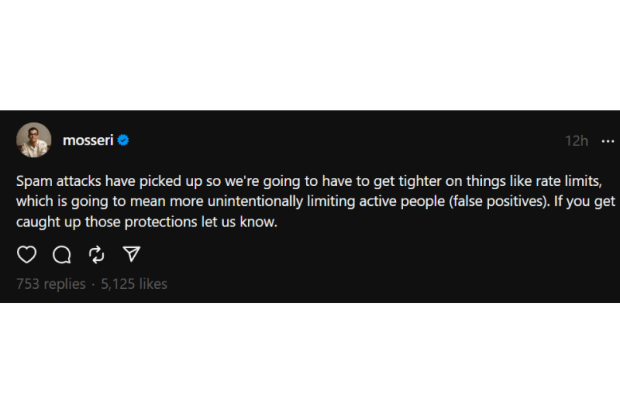The height and width of the screenshot is (413, 620).
Task: Click the blue verified badge
Action: pos(123,141)
